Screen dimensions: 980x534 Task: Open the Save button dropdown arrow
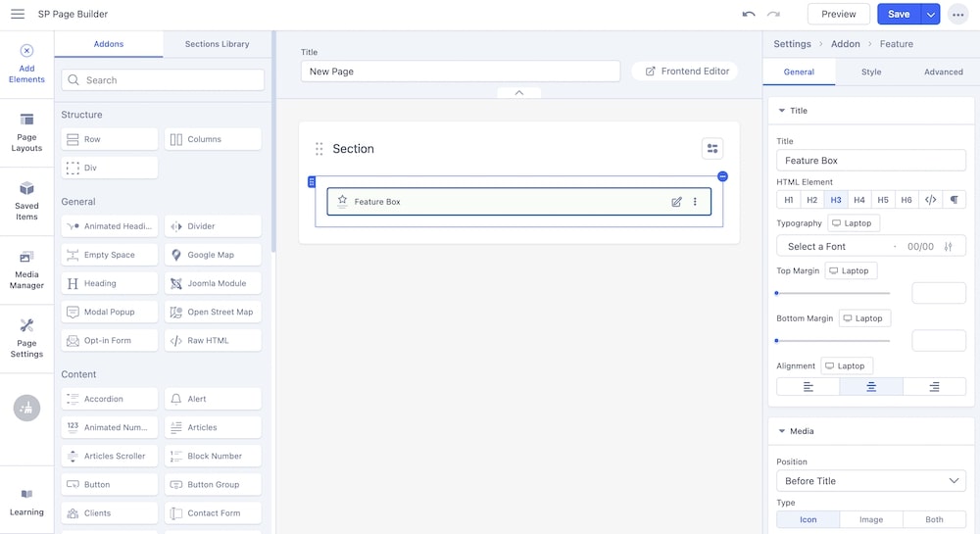[930, 14]
